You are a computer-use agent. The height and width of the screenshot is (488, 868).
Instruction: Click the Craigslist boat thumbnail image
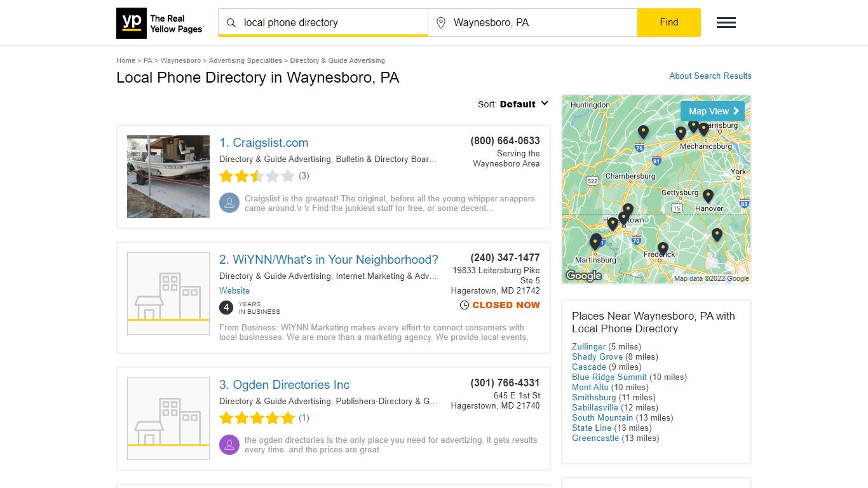(168, 177)
